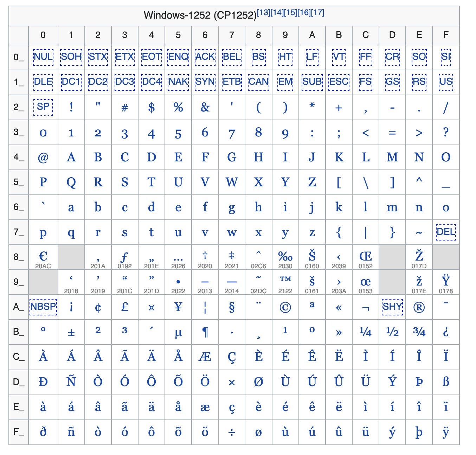Click the three quarters ¾ fraction
Screen dimensions: 476x455
coord(419,332)
